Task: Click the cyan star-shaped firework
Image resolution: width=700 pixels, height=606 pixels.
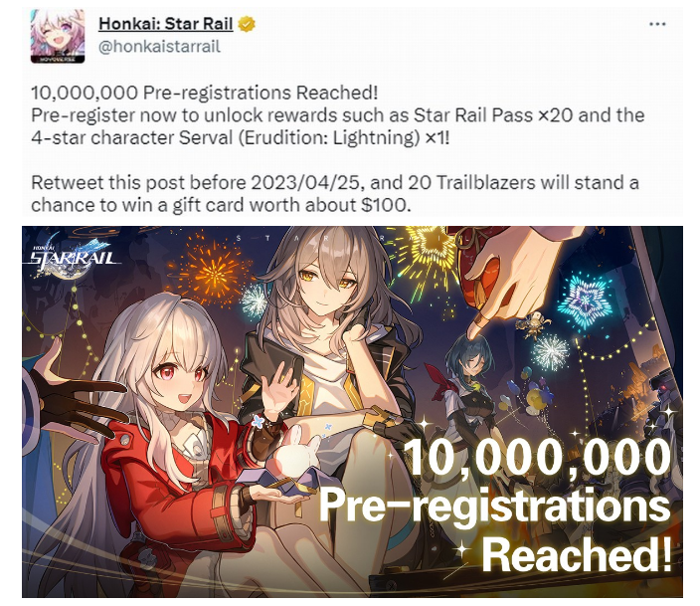Action: click(586, 298)
